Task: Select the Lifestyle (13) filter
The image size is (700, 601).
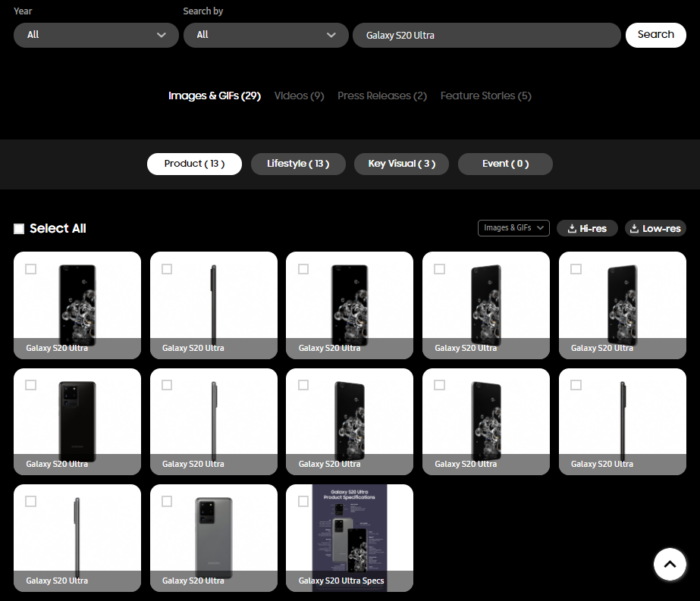Action: tap(298, 164)
